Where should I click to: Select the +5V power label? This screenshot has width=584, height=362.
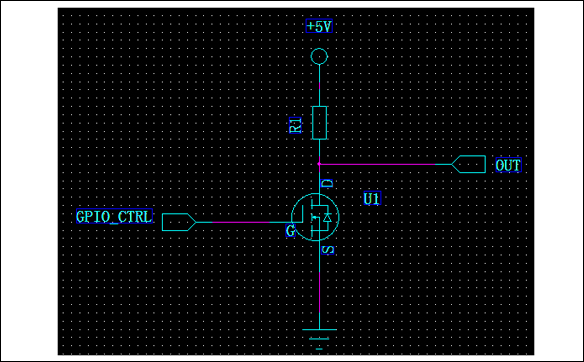click(319, 26)
